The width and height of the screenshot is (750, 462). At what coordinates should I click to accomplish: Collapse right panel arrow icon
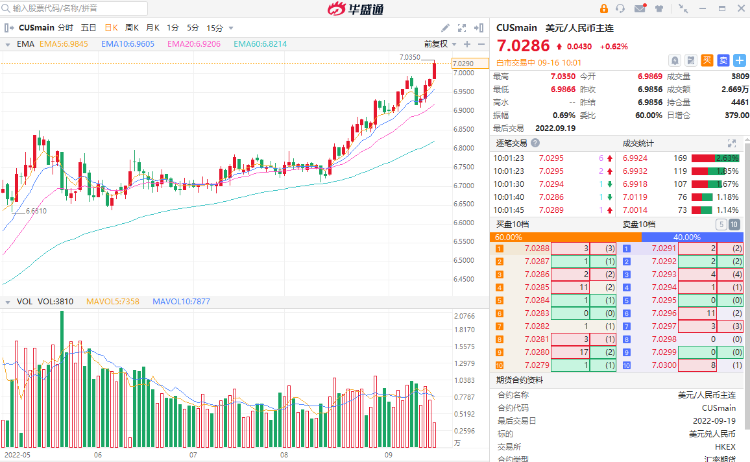479,28
